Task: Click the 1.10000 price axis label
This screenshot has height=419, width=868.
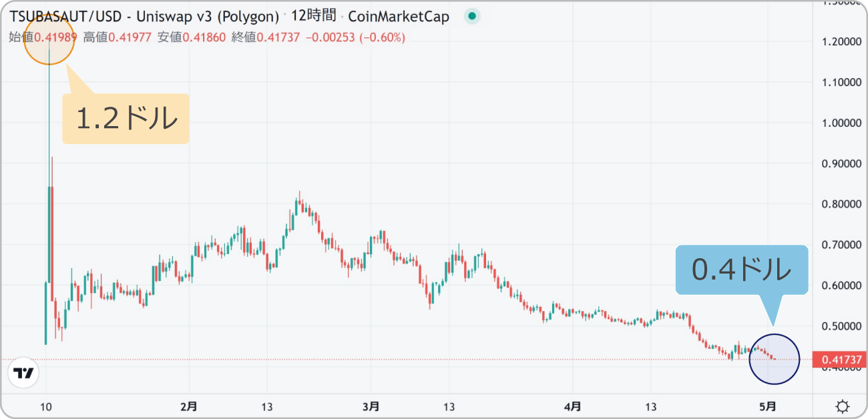Action: tap(842, 82)
